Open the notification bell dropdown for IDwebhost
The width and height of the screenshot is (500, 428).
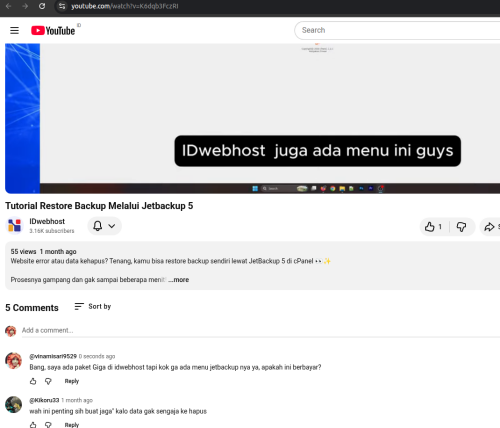click(x=104, y=226)
